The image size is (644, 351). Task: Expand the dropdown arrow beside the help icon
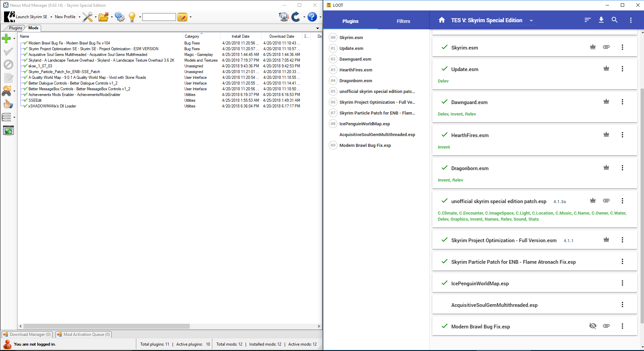click(320, 17)
